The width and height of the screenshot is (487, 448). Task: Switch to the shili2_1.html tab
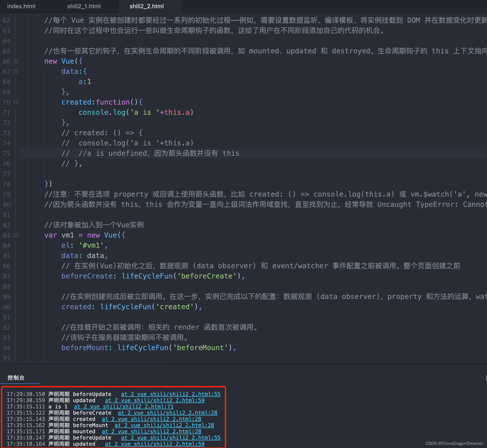coord(84,6)
